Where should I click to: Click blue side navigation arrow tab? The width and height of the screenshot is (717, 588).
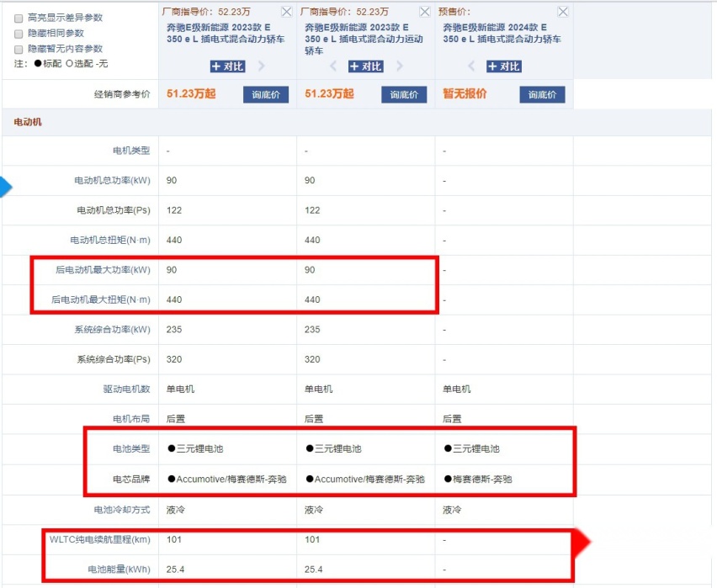point(6,187)
